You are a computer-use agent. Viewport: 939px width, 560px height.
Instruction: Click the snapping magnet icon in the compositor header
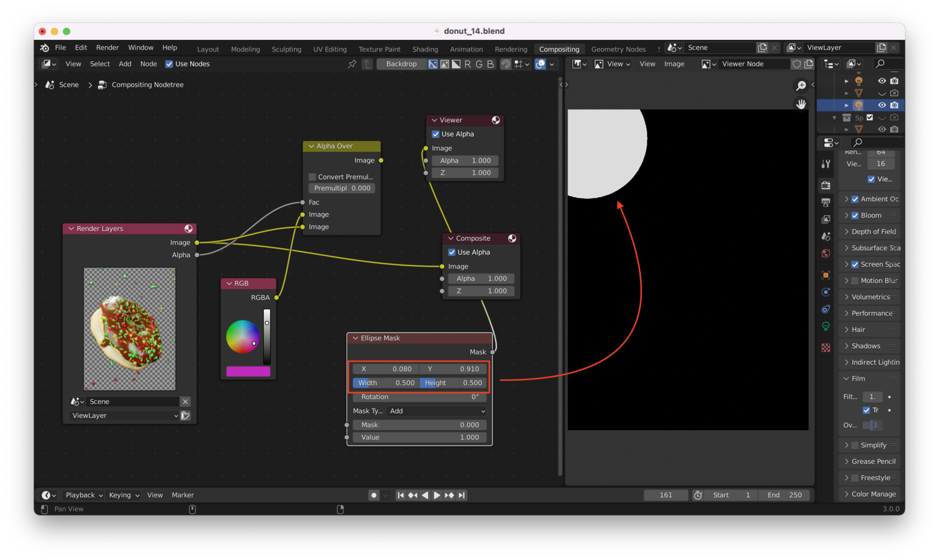(x=505, y=63)
